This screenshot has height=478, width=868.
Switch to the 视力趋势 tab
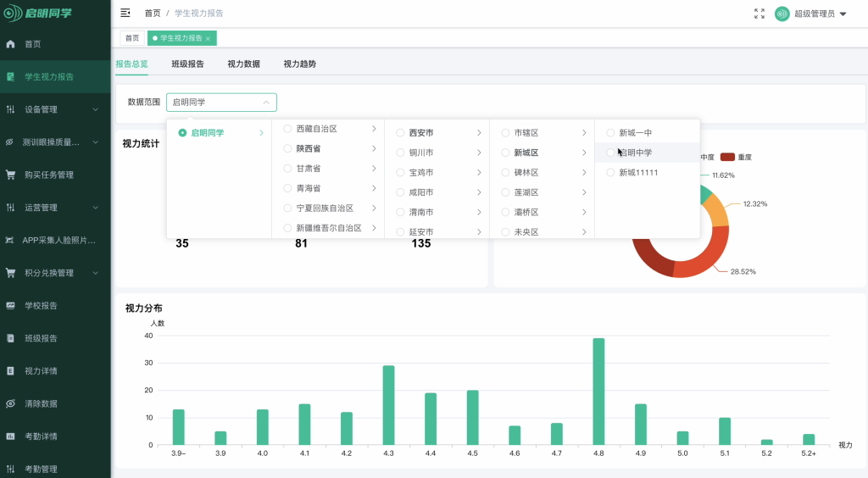click(299, 64)
